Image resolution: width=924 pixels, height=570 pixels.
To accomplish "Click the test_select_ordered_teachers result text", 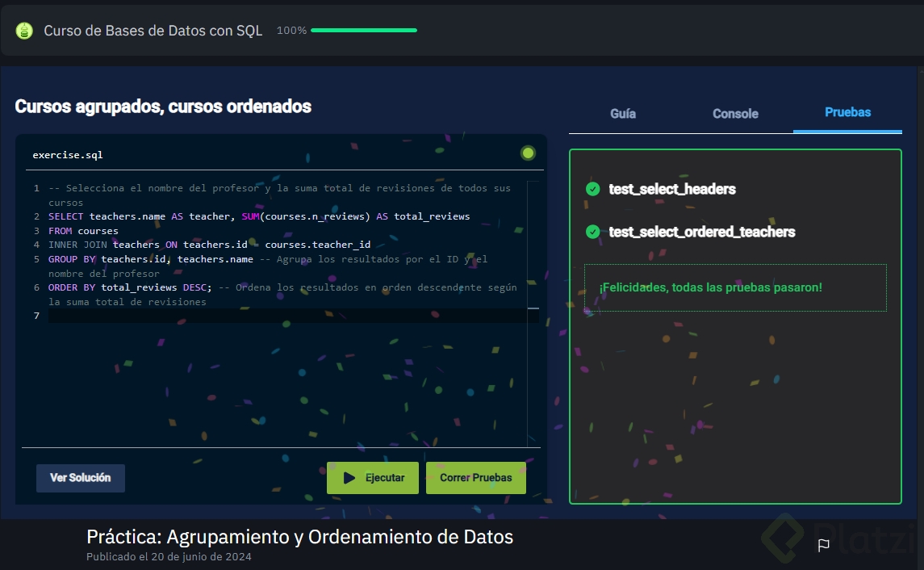I will (x=702, y=233).
